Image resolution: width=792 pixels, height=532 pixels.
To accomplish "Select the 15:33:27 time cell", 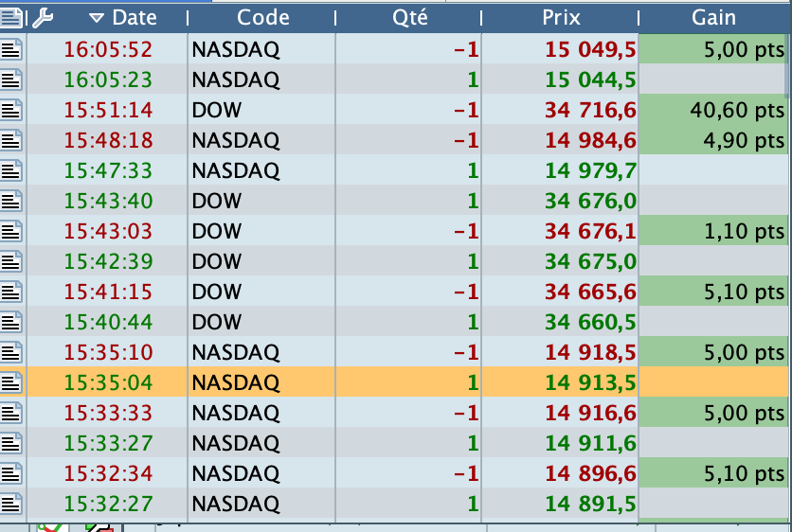I will pyautogui.click(x=108, y=443).
